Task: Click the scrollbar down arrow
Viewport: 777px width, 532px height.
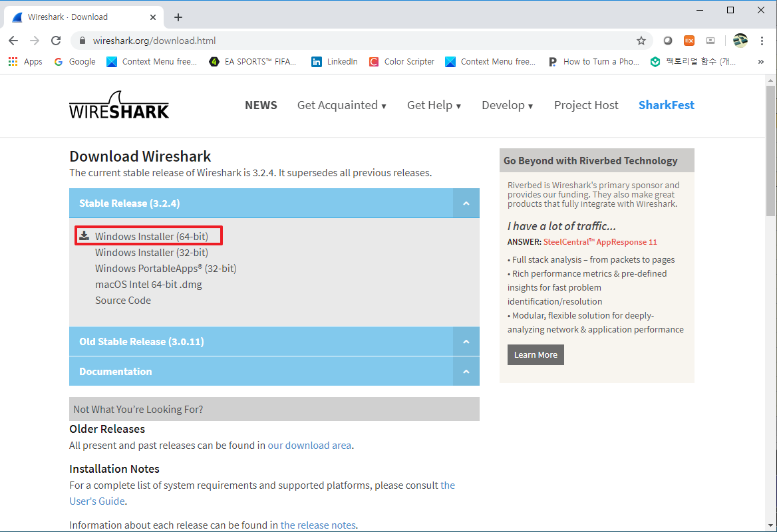Action: click(x=770, y=525)
